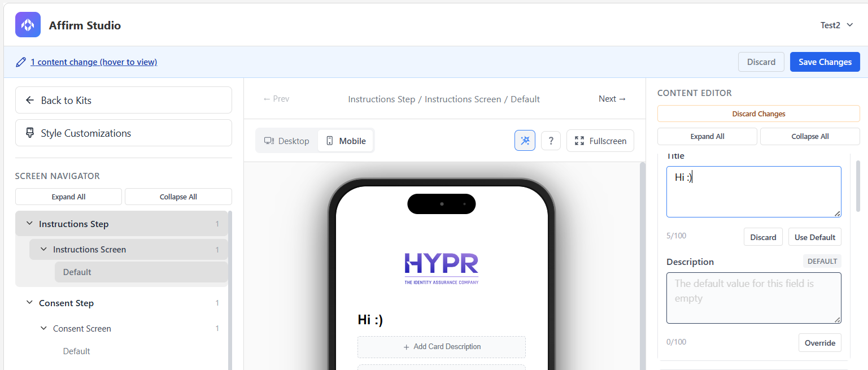Collapse the Instructions Step tree node
This screenshot has height=370, width=868.
click(30, 224)
